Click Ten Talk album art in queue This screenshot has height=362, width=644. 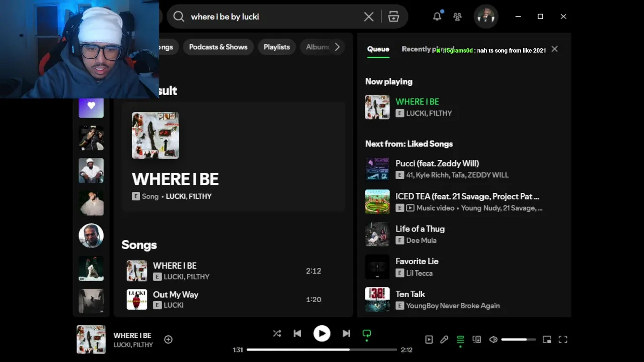point(377,300)
